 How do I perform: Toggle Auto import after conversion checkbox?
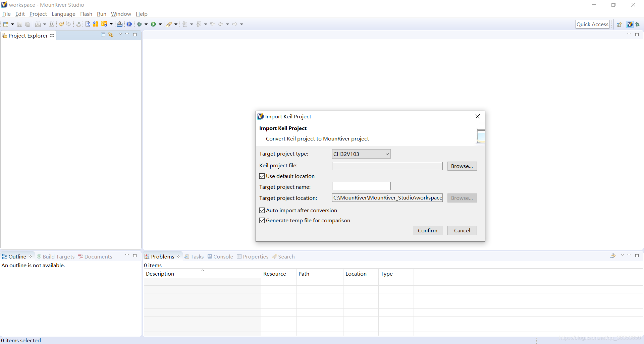point(262,210)
